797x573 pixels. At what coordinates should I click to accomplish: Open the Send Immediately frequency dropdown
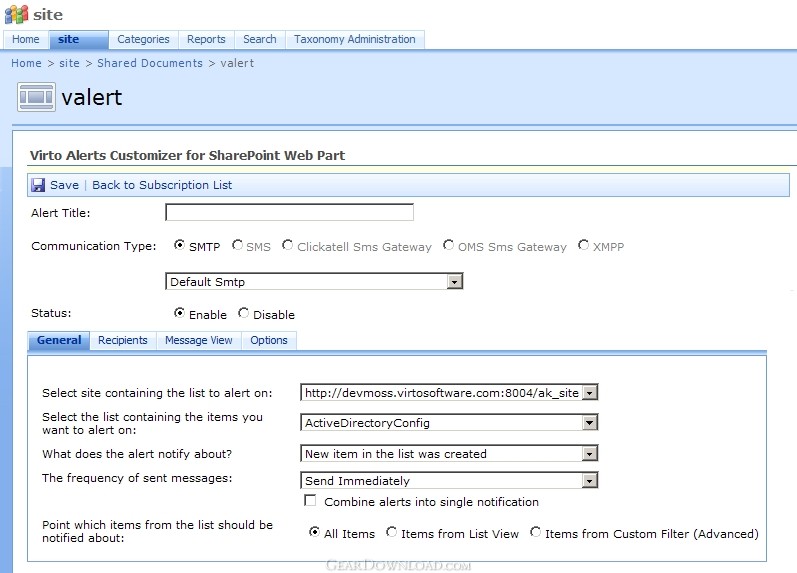[449, 480]
